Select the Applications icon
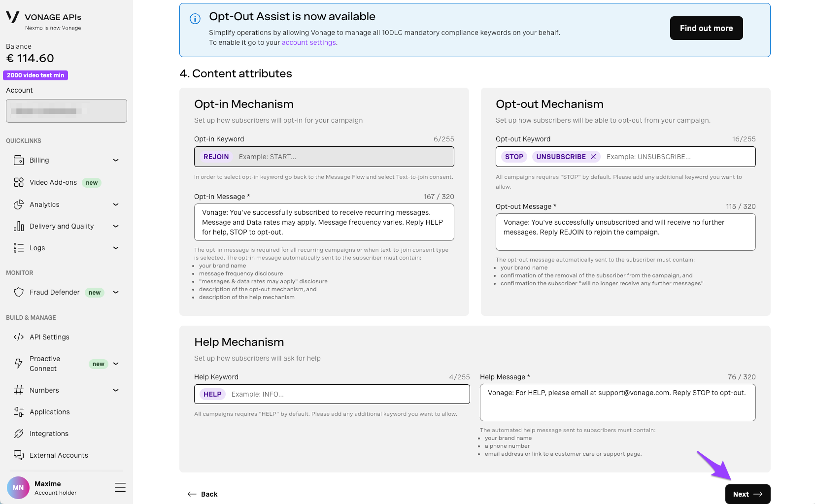The height and width of the screenshot is (504, 815). [18, 412]
